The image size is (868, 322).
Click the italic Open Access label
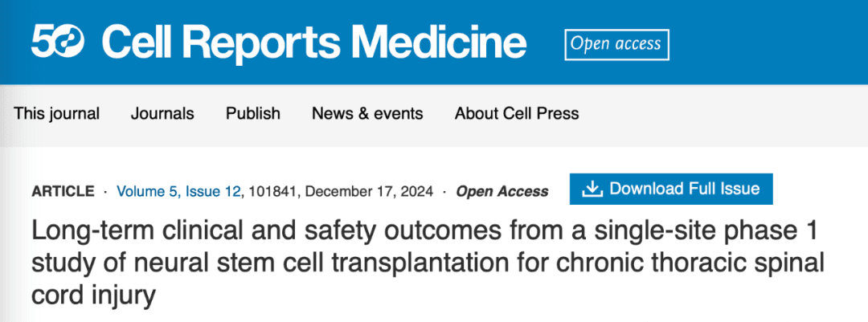502,191
